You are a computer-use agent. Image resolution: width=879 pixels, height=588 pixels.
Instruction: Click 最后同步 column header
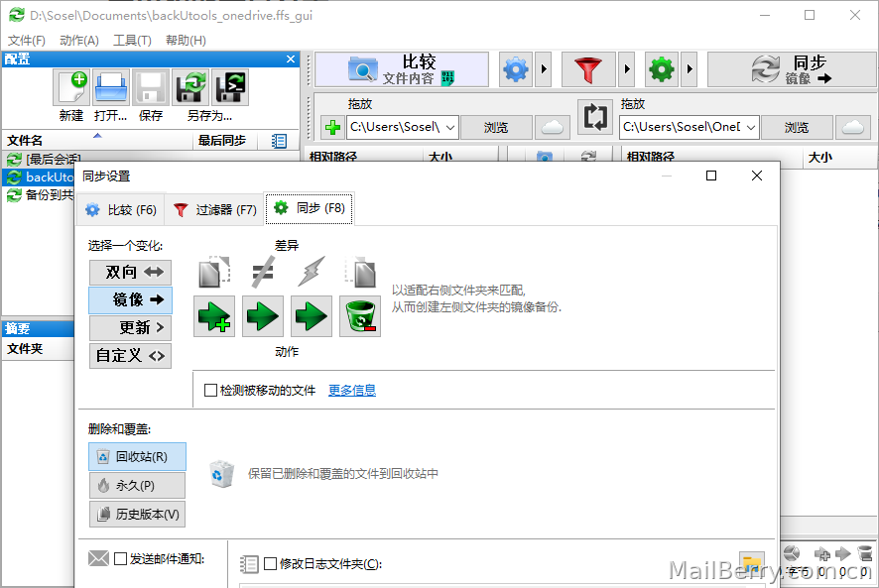[x=225, y=140]
